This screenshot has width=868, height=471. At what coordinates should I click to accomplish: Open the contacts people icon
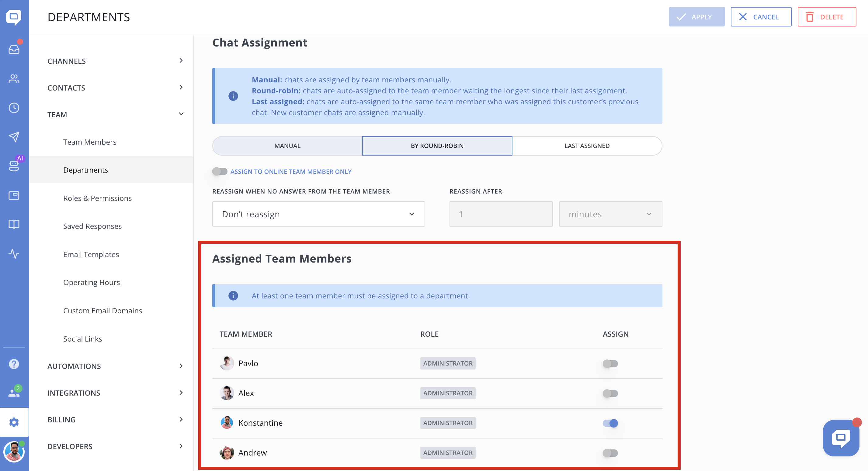tap(14, 79)
